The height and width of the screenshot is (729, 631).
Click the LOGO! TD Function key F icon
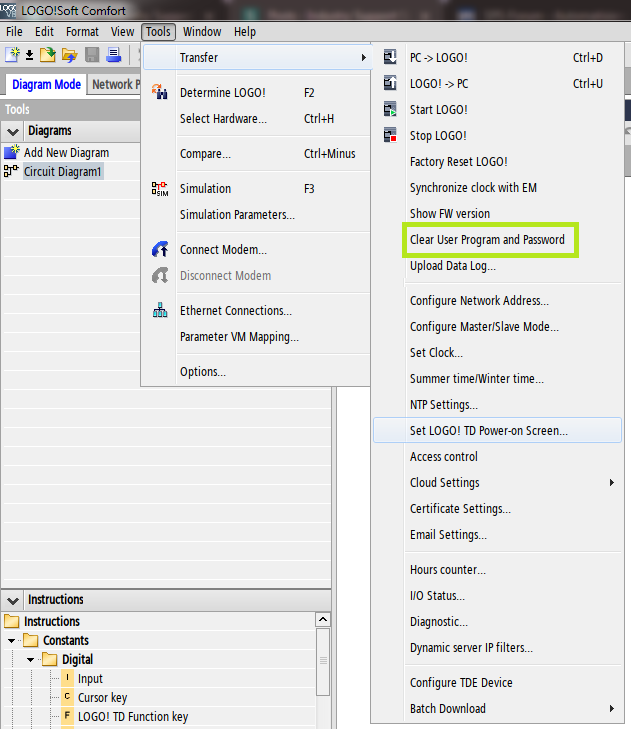(67, 716)
